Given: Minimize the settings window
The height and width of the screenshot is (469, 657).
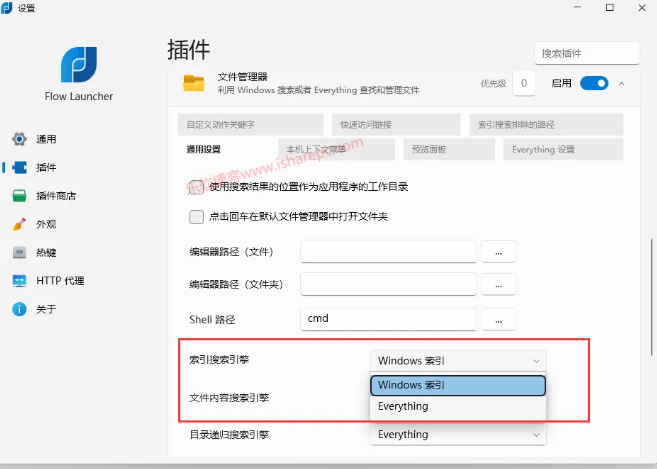Looking at the screenshot, I should tap(577, 8).
